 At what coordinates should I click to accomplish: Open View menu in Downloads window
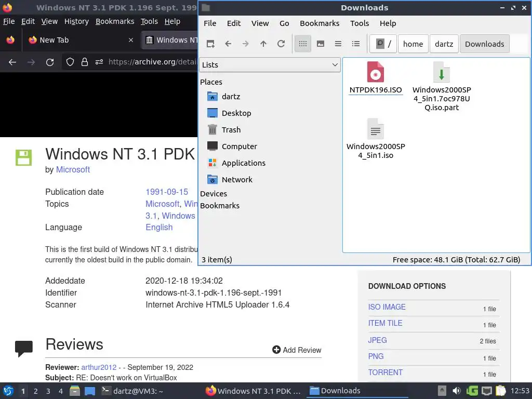[x=260, y=23]
